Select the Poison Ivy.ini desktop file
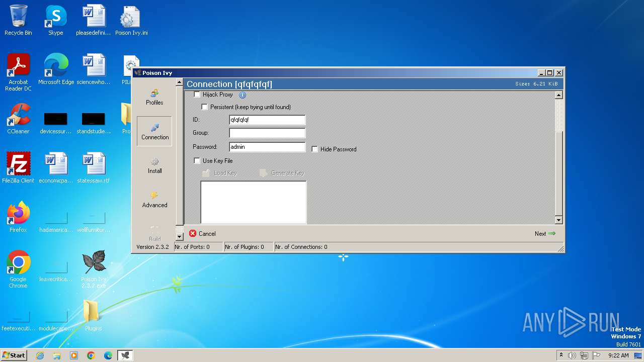Viewport: 644px width, 362px height. click(131, 21)
